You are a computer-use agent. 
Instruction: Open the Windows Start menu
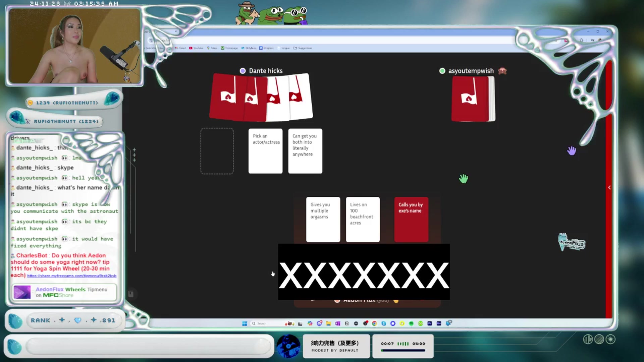click(245, 323)
